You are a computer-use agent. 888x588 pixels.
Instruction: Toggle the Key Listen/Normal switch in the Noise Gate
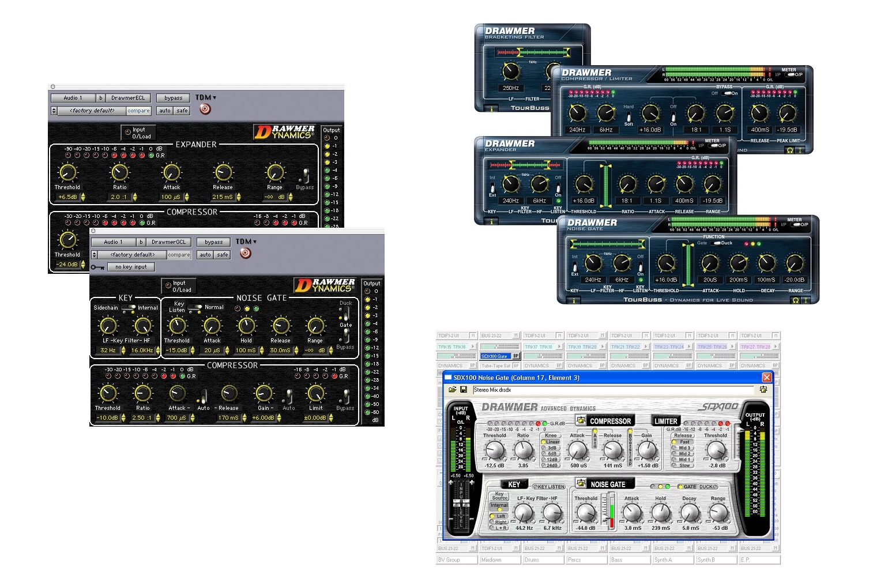(x=195, y=307)
